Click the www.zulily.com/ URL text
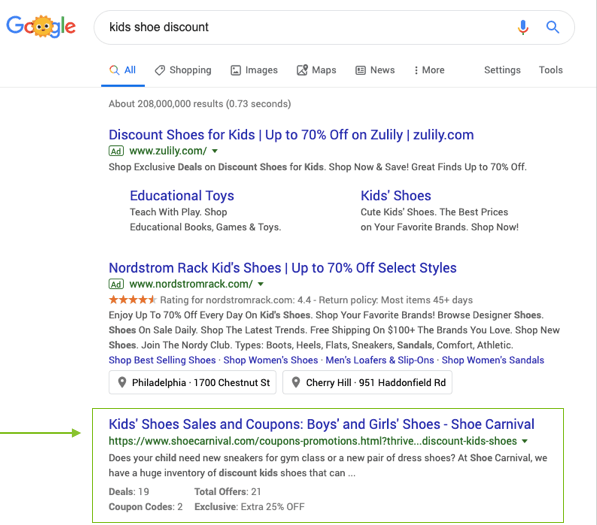The height and width of the screenshot is (525, 597). [168, 151]
